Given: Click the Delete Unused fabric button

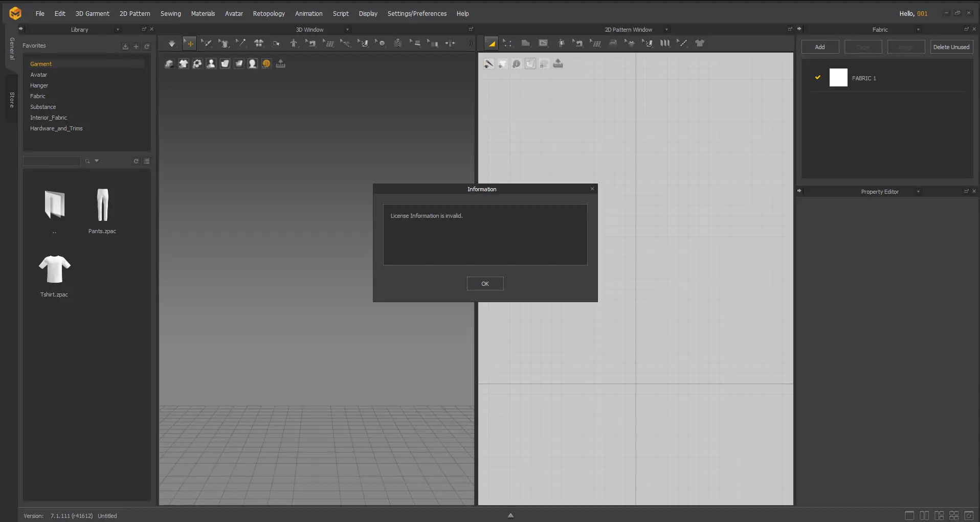Looking at the screenshot, I should click(x=951, y=47).
